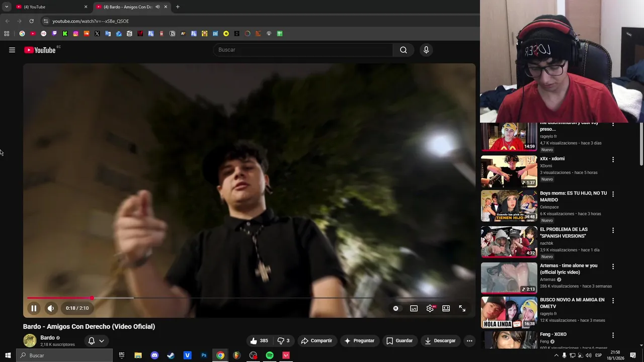Open Steam from the taskbar
The image size is (644, 362).
pyautogui.click(x=171, y=355)
